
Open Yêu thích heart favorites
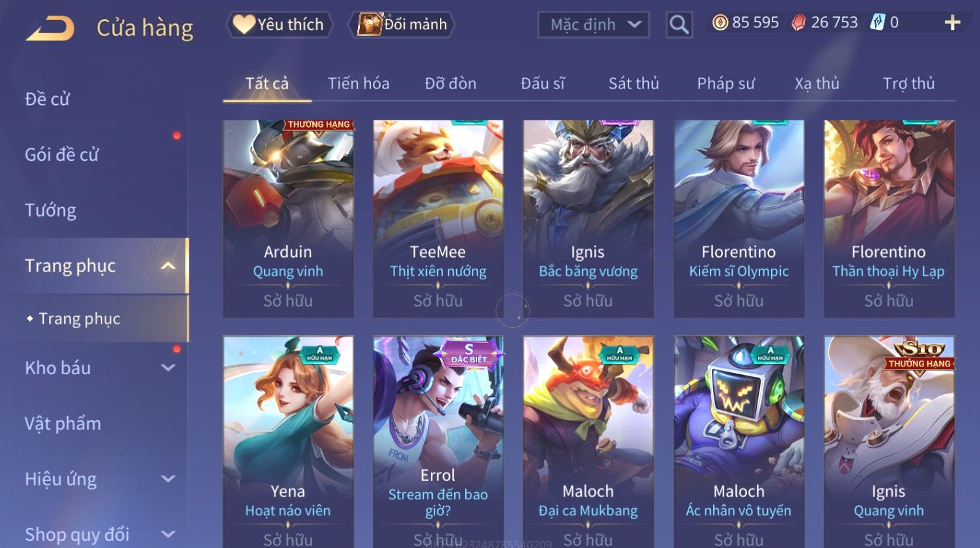279,25
